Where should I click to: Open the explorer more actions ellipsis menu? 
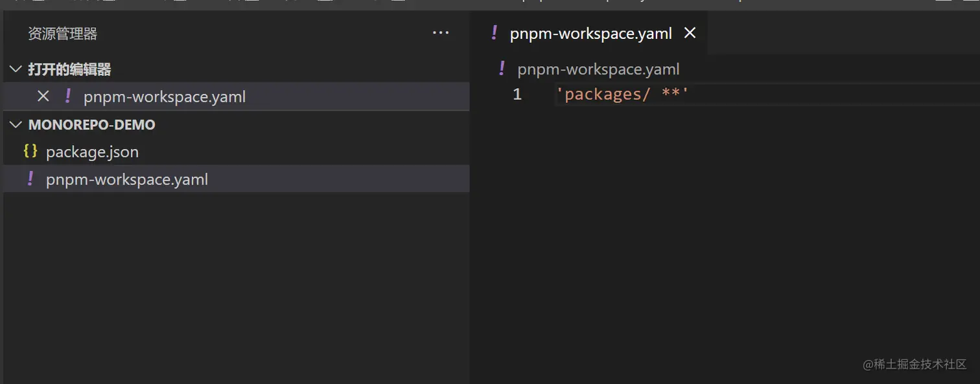pos(441,33)
